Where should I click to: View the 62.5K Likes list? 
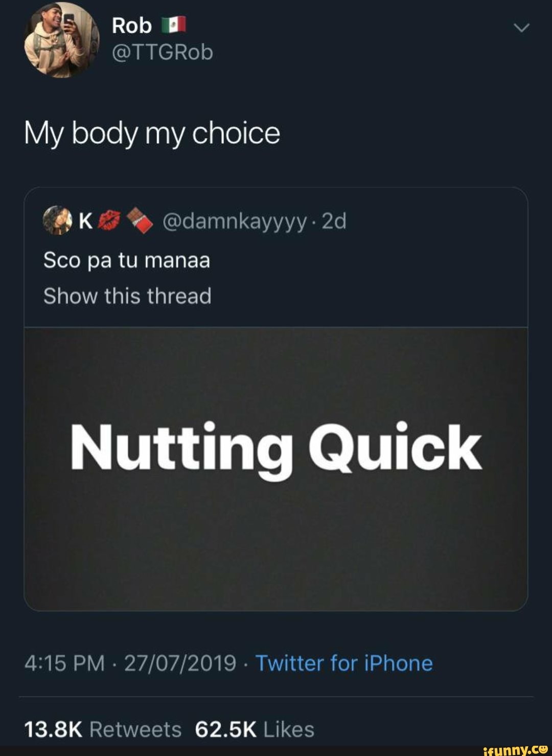click(x=255, y=729)
